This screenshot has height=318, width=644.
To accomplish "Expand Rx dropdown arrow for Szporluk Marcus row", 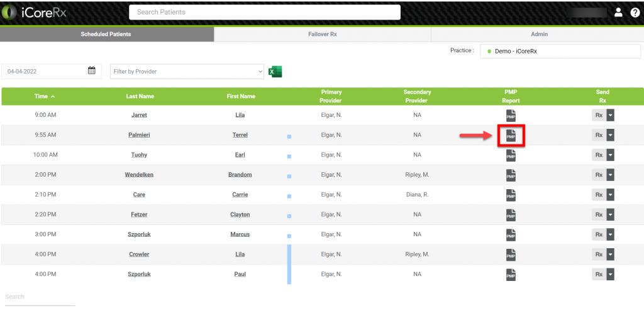I will [x=610, y=234].
